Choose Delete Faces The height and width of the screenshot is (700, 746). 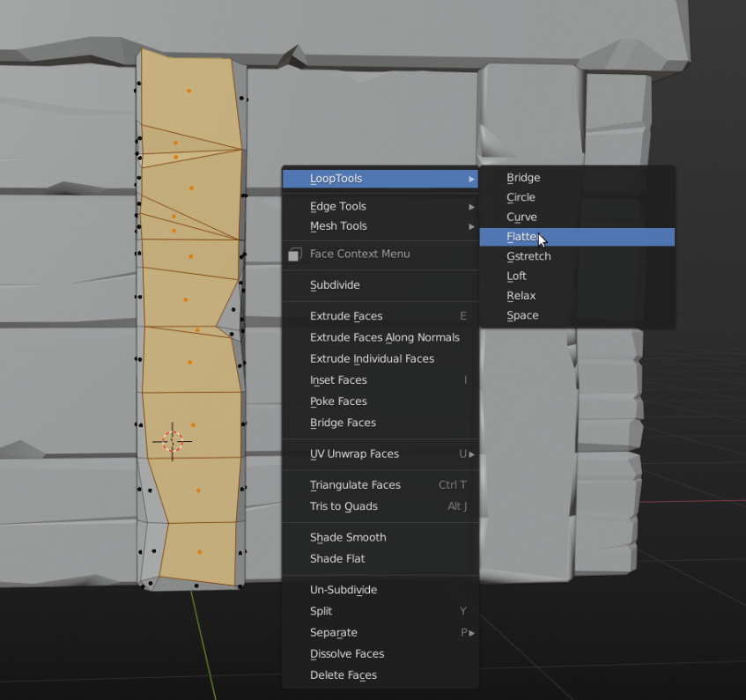(380, 675)
